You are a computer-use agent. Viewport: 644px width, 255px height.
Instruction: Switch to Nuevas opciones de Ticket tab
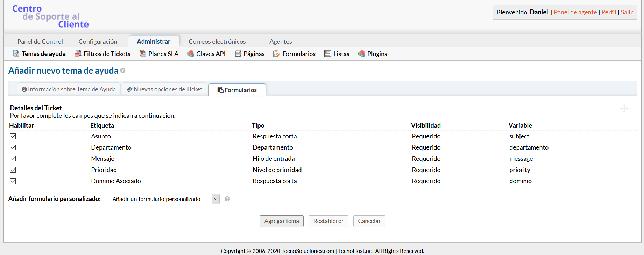(164, 89)
